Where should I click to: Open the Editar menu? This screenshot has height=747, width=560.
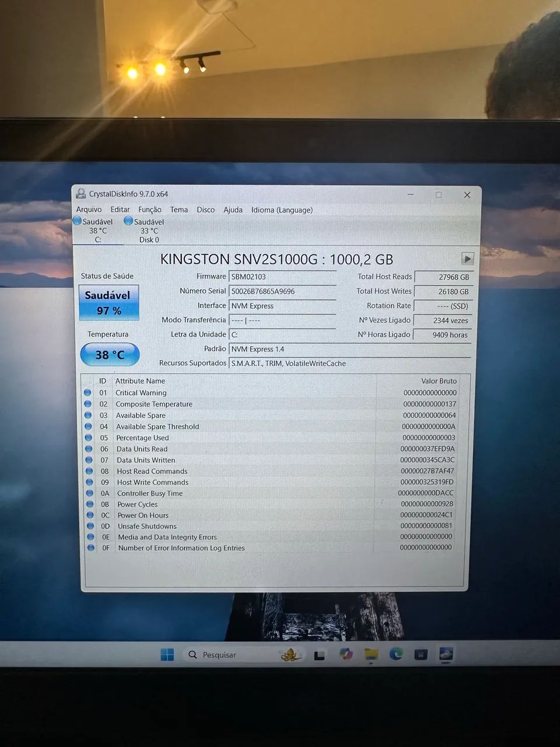tap(120, 210)
